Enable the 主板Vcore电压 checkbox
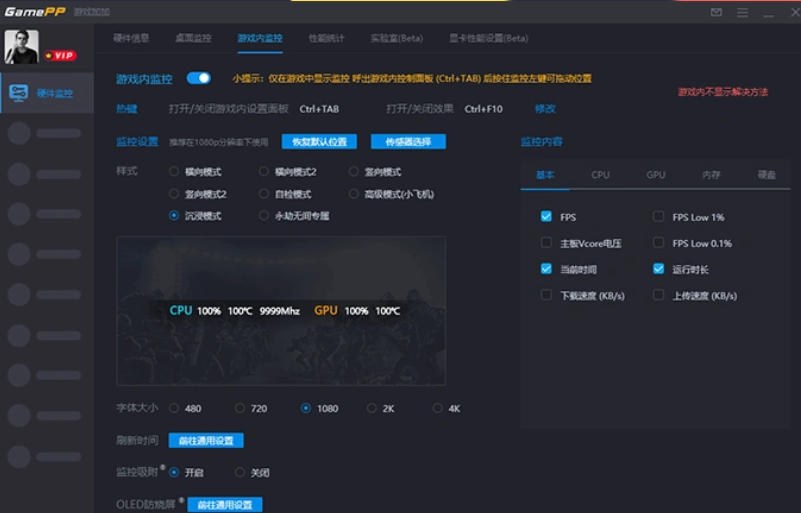 (x=546, y=243)
